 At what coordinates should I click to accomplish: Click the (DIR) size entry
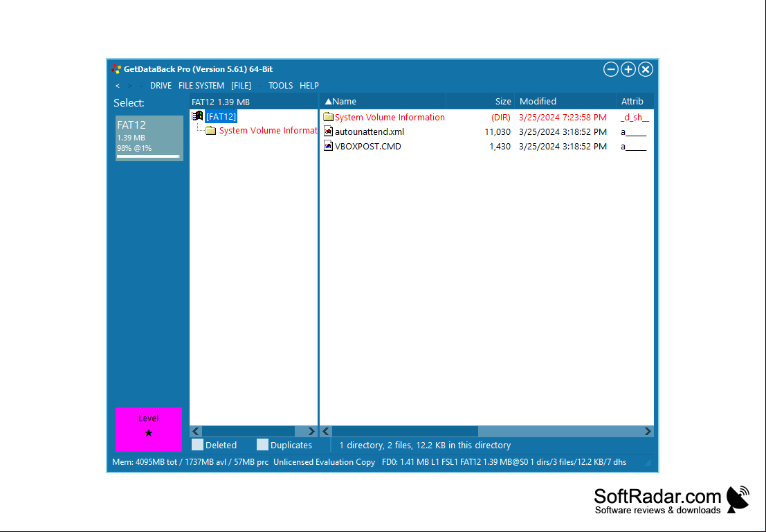[x=501, y=117]
